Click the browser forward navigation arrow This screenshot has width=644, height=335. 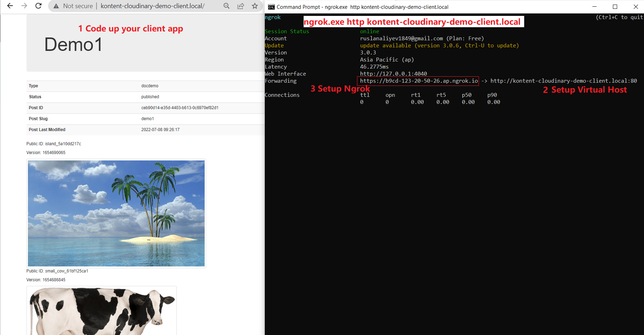pyautogui.click(x=24, y=6)
